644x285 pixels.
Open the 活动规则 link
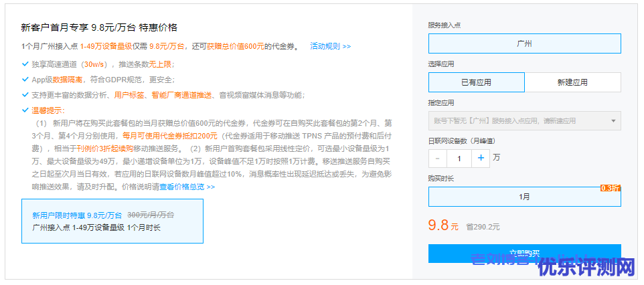coord(330,46)
